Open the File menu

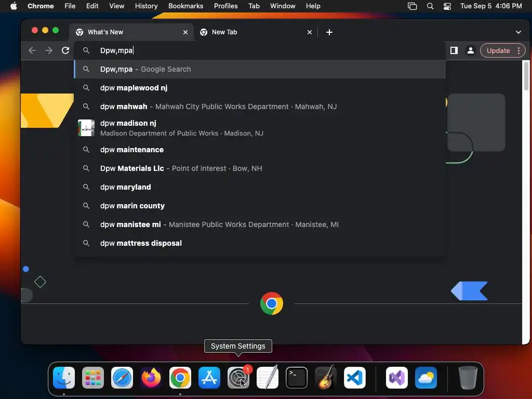[70, 6]
